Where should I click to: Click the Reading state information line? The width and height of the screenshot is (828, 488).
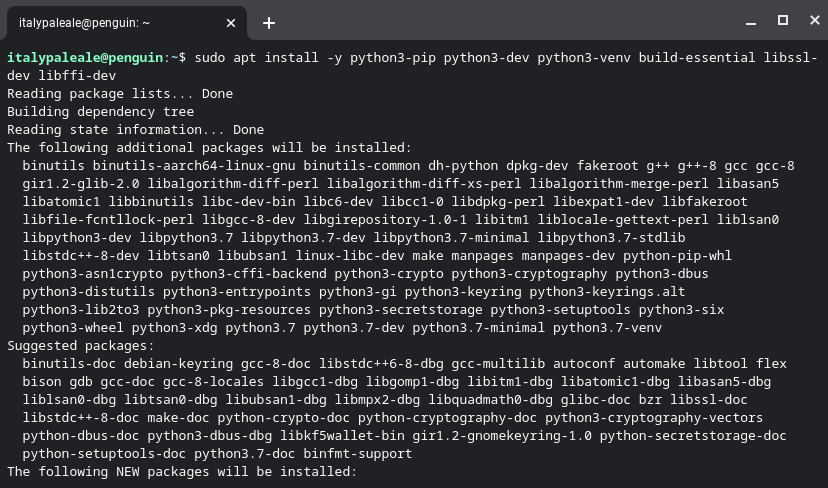[x=135, y=130]
